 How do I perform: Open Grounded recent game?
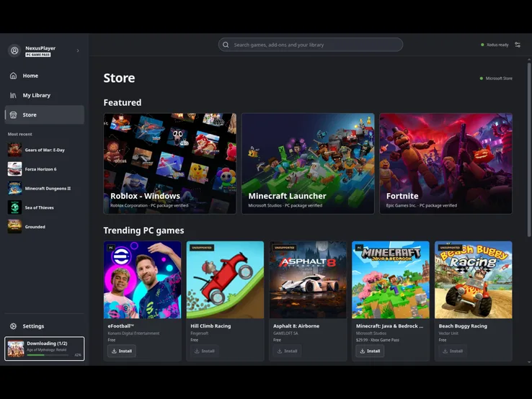point(45,227)
